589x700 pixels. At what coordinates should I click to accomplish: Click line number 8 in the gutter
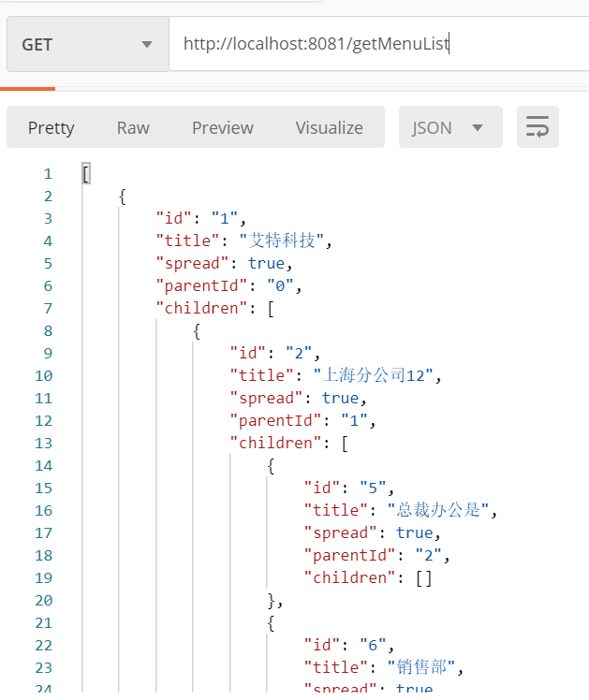tap(48, 330)
